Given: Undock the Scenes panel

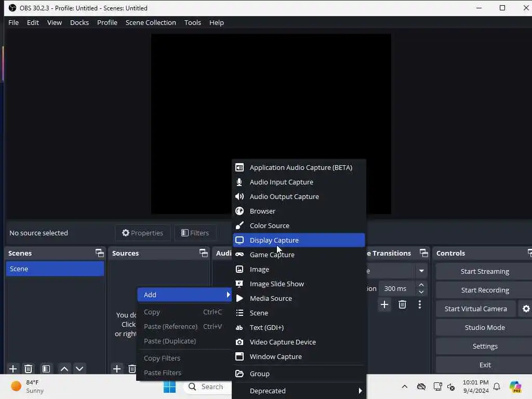Looking at the screenshot, I should click(99, 253).
